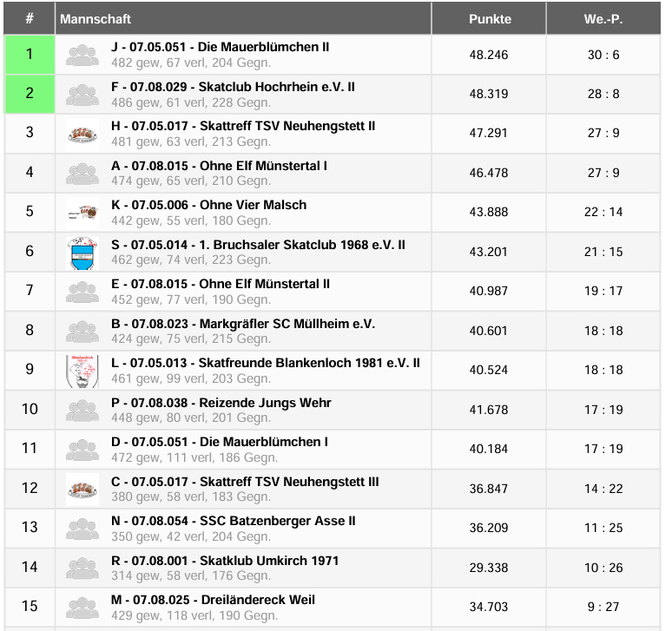Click the points value 40.987
Image resolution: width=672 pixels, height=631 pixels.
point(489,291)
